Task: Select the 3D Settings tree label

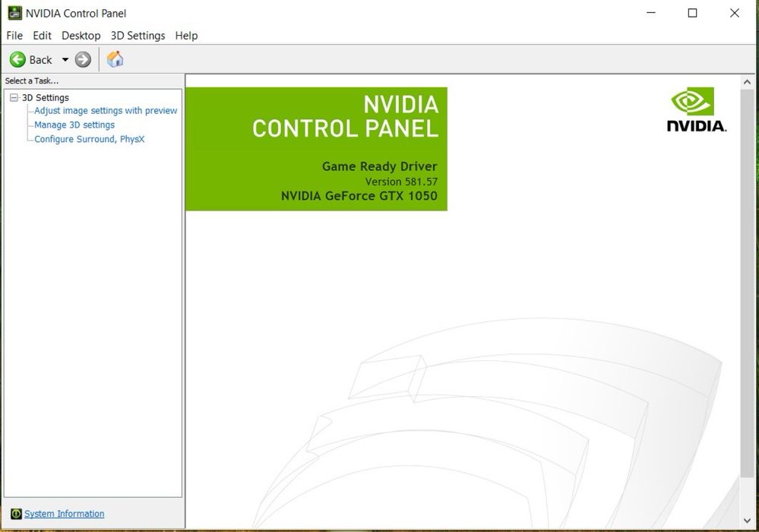Action: (46, 98)
